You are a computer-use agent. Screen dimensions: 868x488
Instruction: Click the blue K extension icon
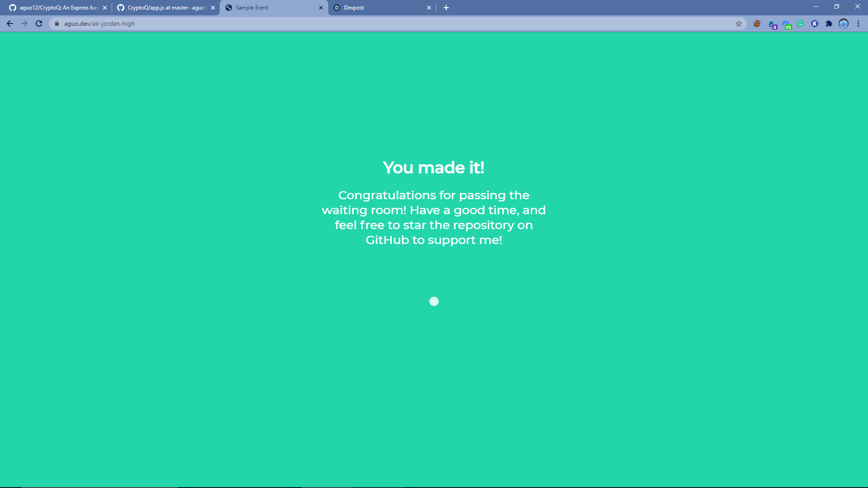[x=815, y=23]
